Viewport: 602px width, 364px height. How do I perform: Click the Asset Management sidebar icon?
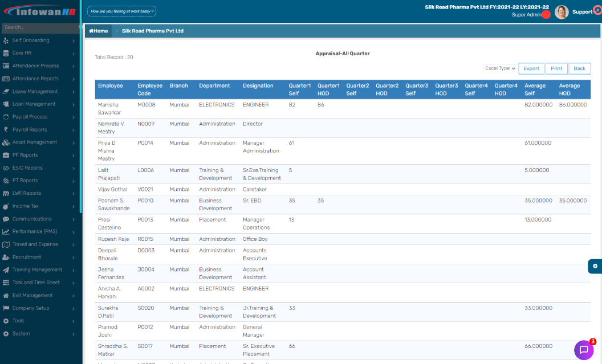click(x=6, y=142)
